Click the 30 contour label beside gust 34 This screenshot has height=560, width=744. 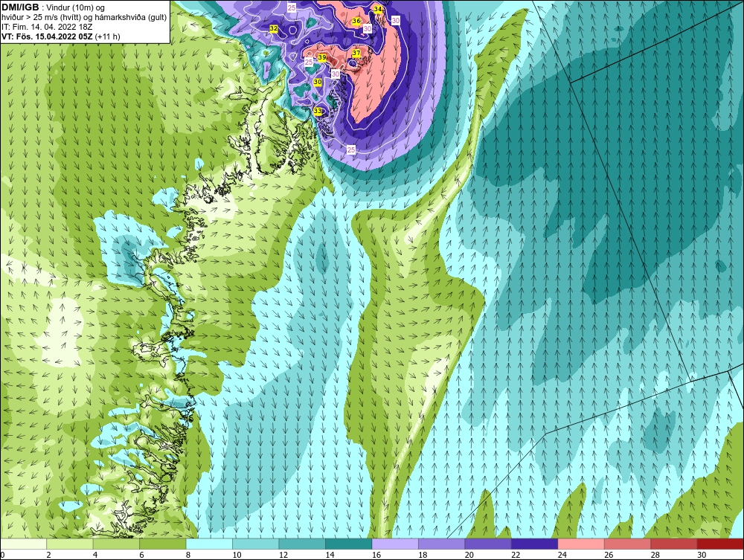click(396, 20)
